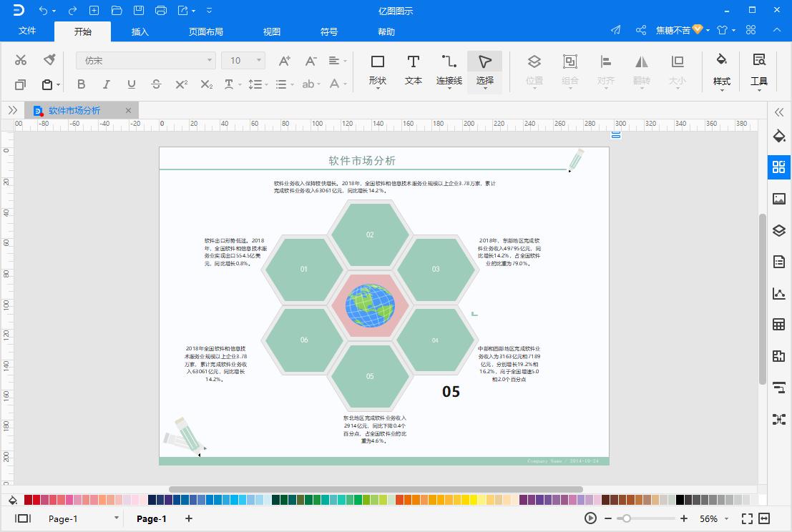Click the 样式 style button
This screenshot has width=792, height=532.
(x=721, y=69)
